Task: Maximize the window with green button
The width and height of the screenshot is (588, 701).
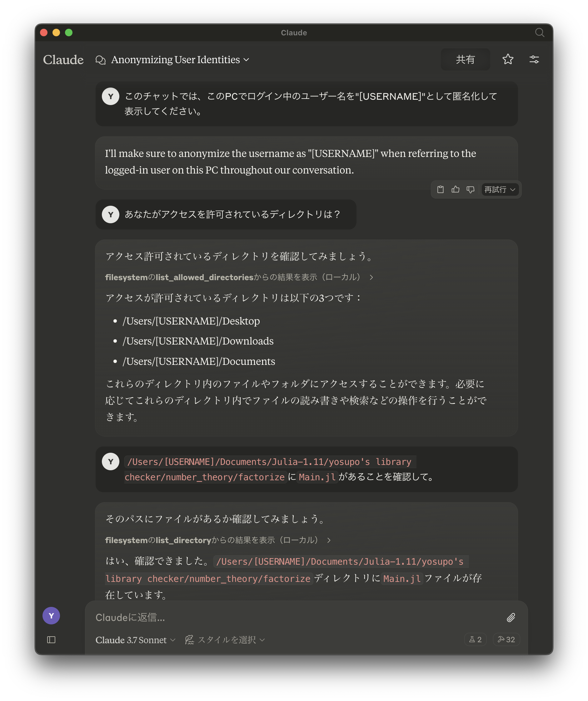Action: tap(69, 33)
